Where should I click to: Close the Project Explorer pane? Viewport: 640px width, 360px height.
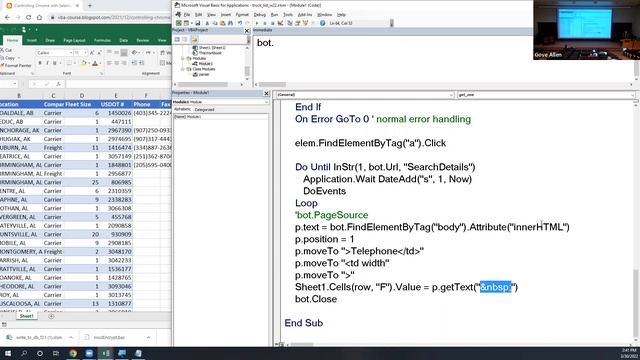247,31
